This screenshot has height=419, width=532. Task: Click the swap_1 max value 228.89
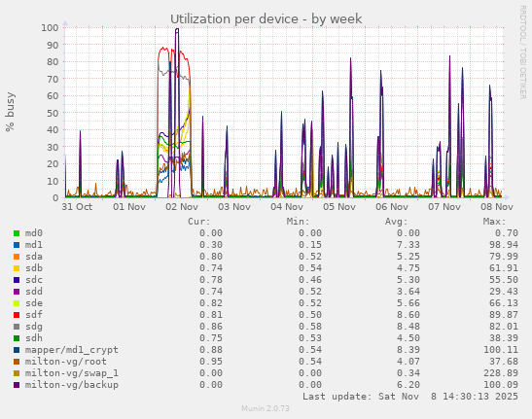(501, 373)
